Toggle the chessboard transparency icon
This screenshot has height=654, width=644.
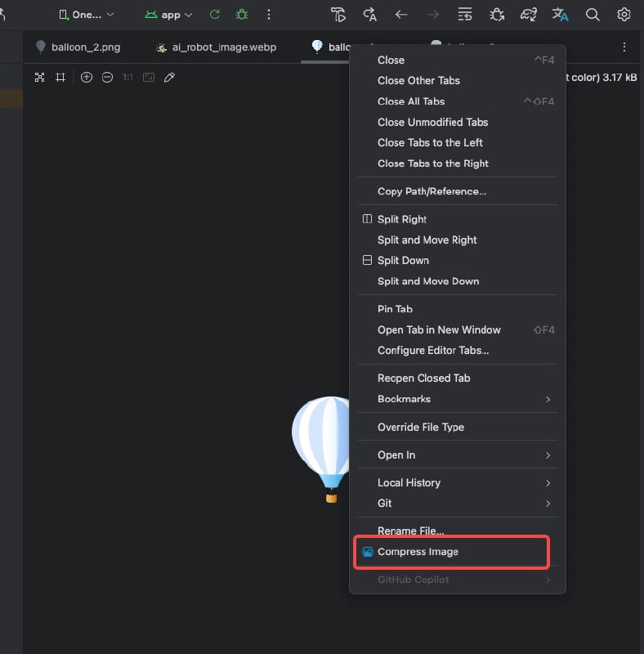coord(39,77)
